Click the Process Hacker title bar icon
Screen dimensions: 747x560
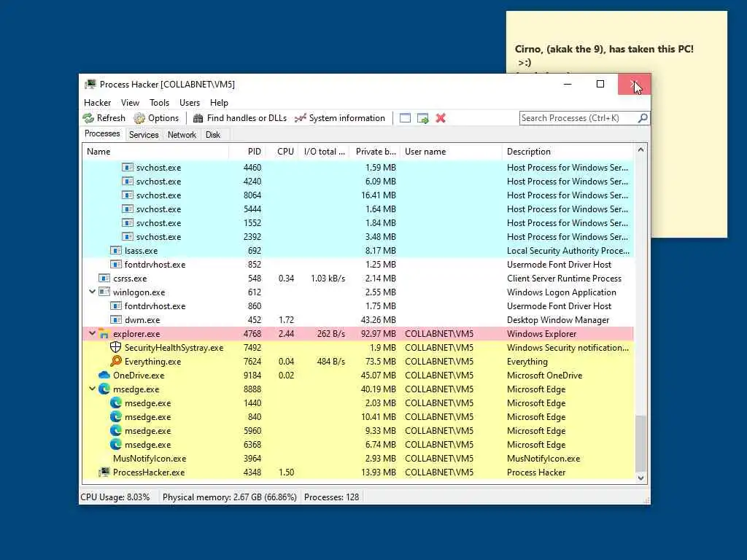click(x=90, y=85)
